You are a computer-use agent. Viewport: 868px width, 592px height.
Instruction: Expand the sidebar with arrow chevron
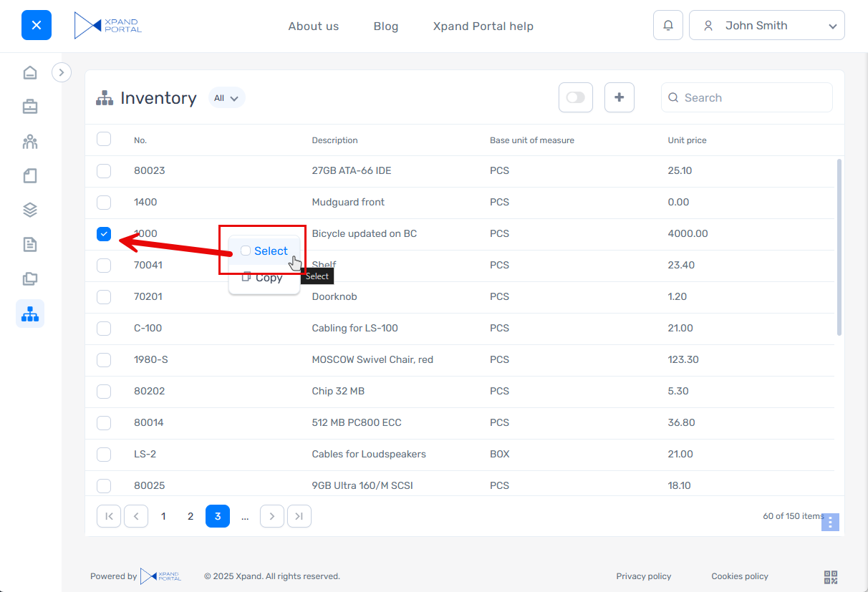tap(62, 72)
